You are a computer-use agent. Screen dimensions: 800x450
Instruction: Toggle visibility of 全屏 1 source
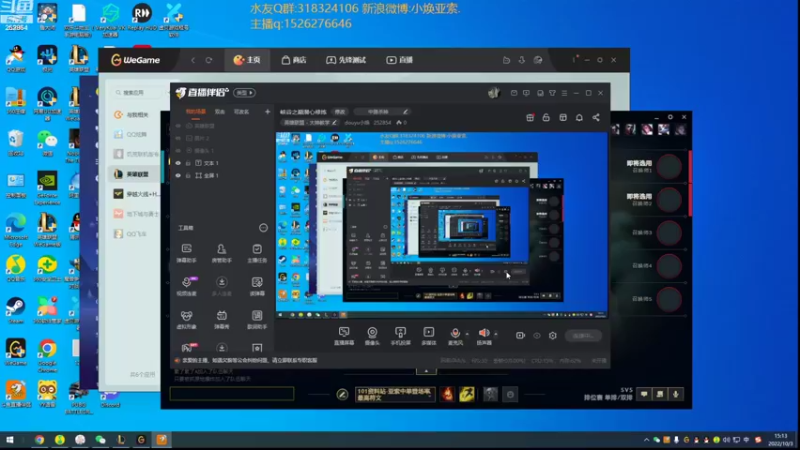click(178, 176)
